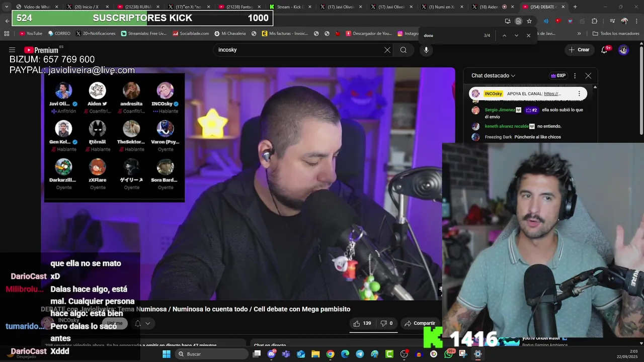Viewport: 644px width, 362px height.
Task: Open Google Chrome from the taskbar
Action: click(330, 354)
